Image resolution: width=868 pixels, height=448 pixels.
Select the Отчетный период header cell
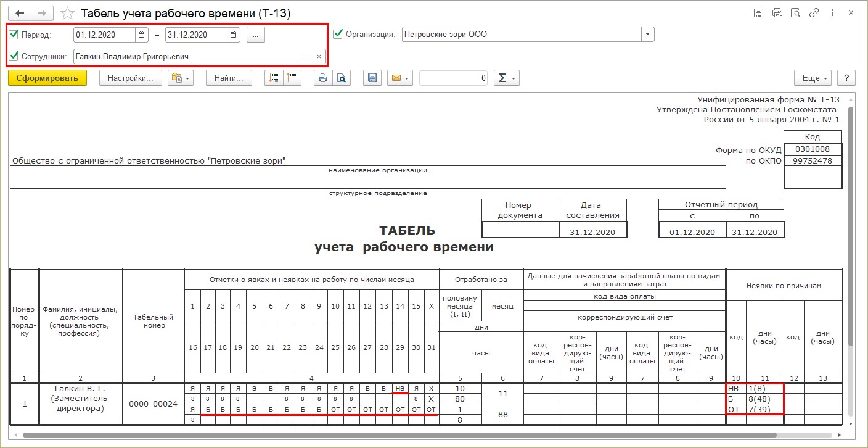(721, 204)
